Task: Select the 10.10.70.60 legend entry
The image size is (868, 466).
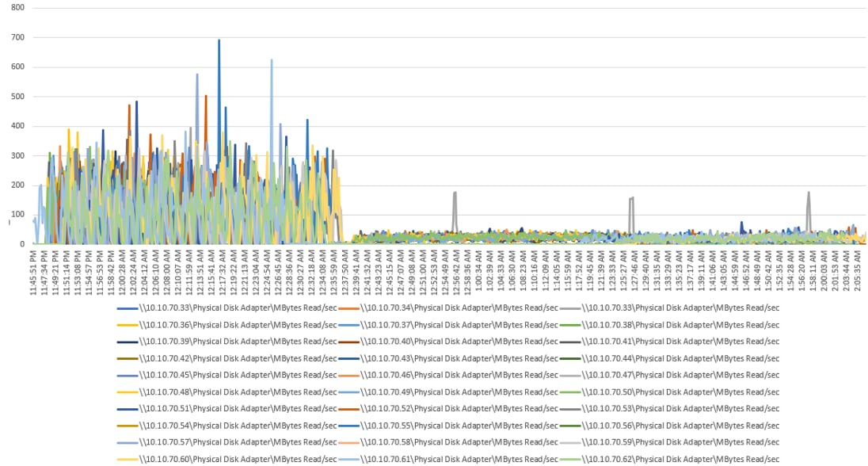Action: 227,460
